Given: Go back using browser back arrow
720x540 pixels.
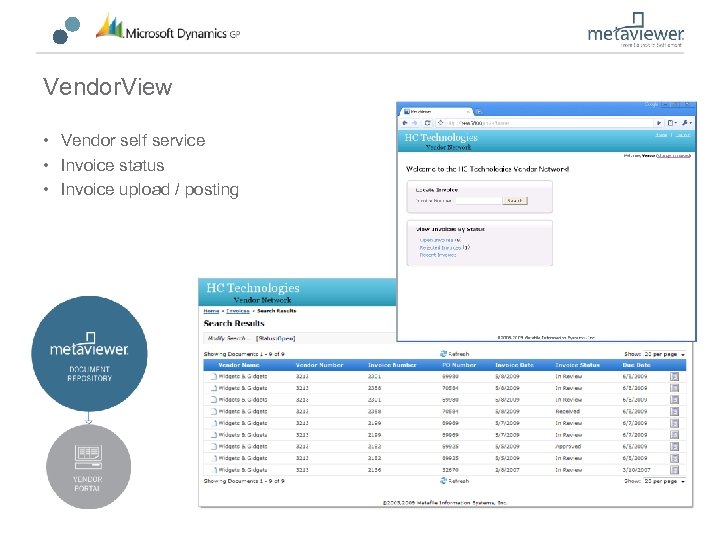Looking at the screenshot, I should tap(405, 123).
